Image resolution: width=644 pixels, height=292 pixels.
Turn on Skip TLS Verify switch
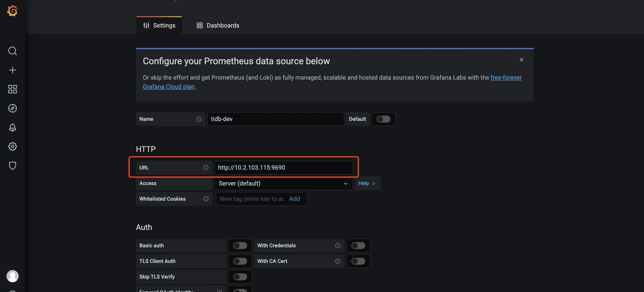[x=240, y=277]
